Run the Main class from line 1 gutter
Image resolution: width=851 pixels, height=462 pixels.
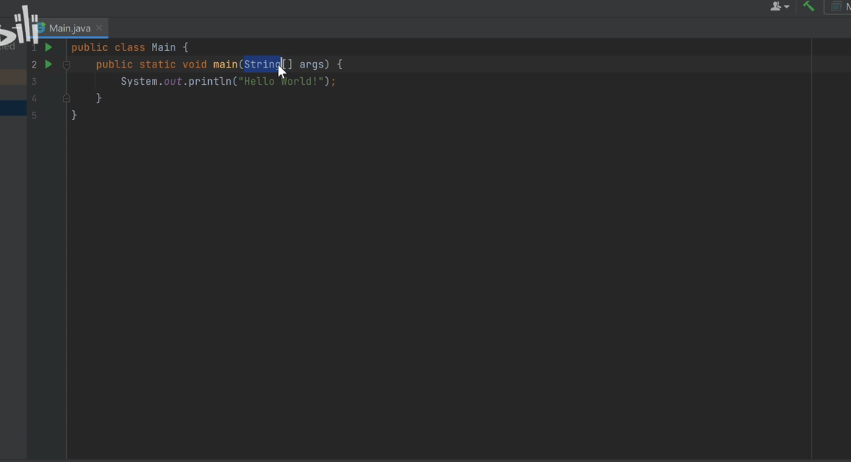point(48,47)
